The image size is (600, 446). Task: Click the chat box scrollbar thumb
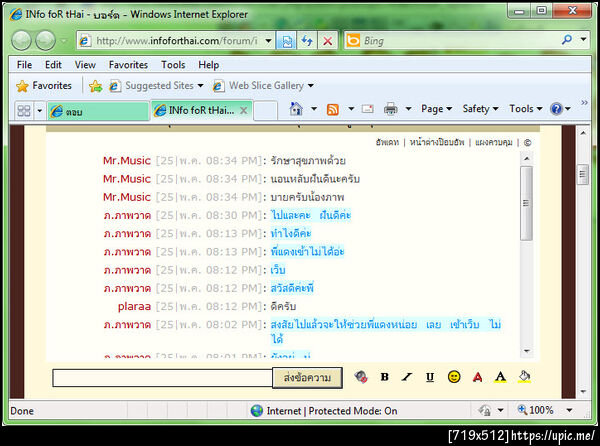(x=527, y=203)
